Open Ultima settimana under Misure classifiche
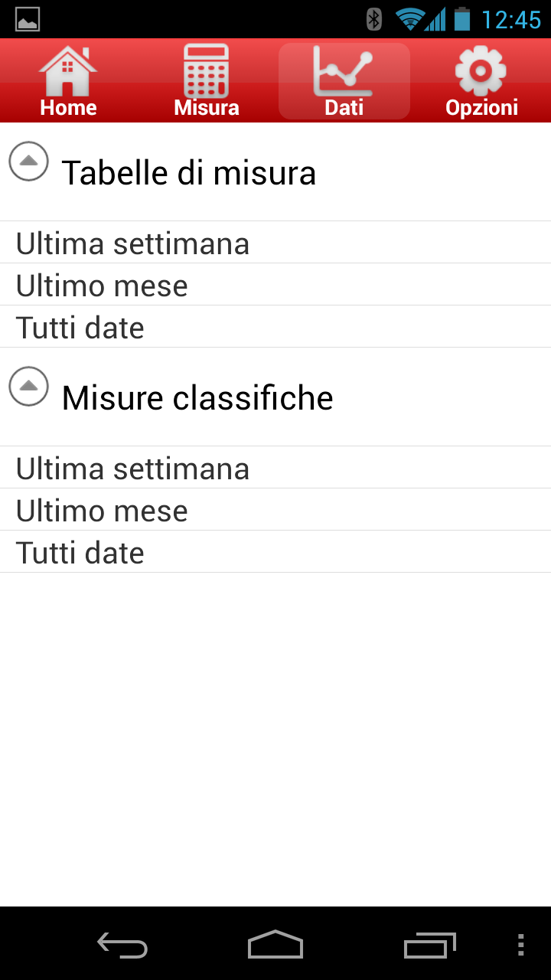 coord(275,468)
